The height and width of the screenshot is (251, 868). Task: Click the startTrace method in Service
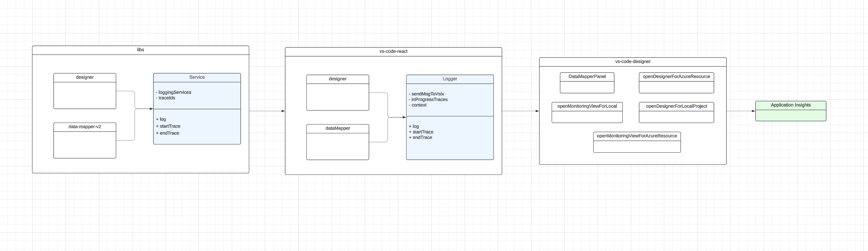(x=168, y=126)
